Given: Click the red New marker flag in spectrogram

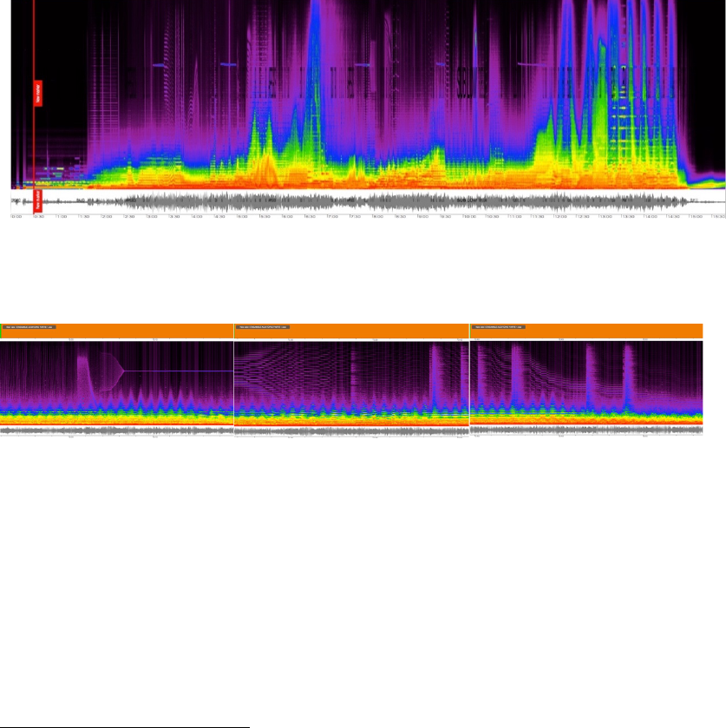Looking at the screenshot, I should pyautogui.click(x=38, y=93).
